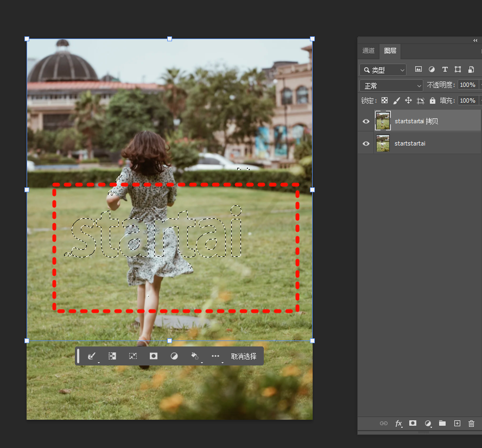This screenshot has height=448, width=482.
Task: Toggle lock transparent pixels checkerboard icon
Action: click(384, 100)
